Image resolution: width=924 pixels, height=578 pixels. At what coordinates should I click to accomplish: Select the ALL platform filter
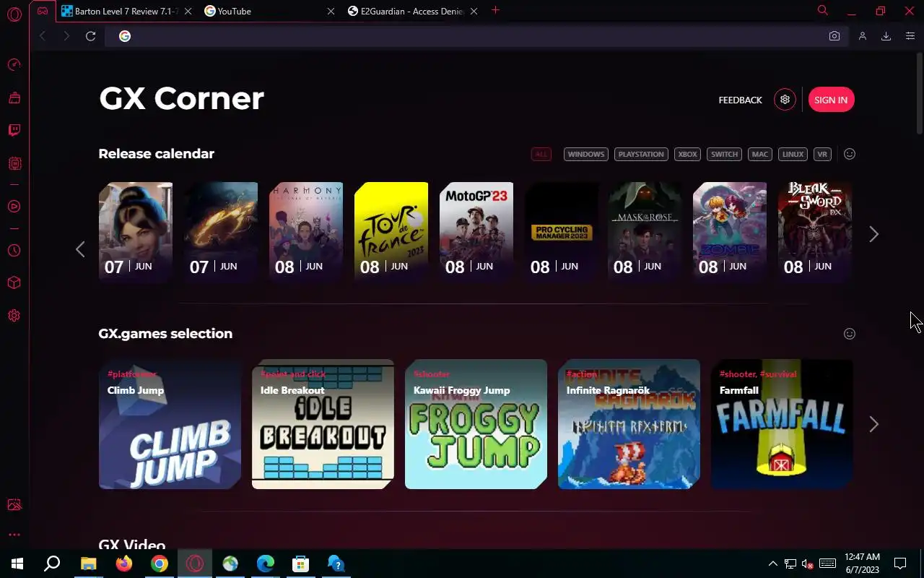pyautogui.click(x=541, y=154)
